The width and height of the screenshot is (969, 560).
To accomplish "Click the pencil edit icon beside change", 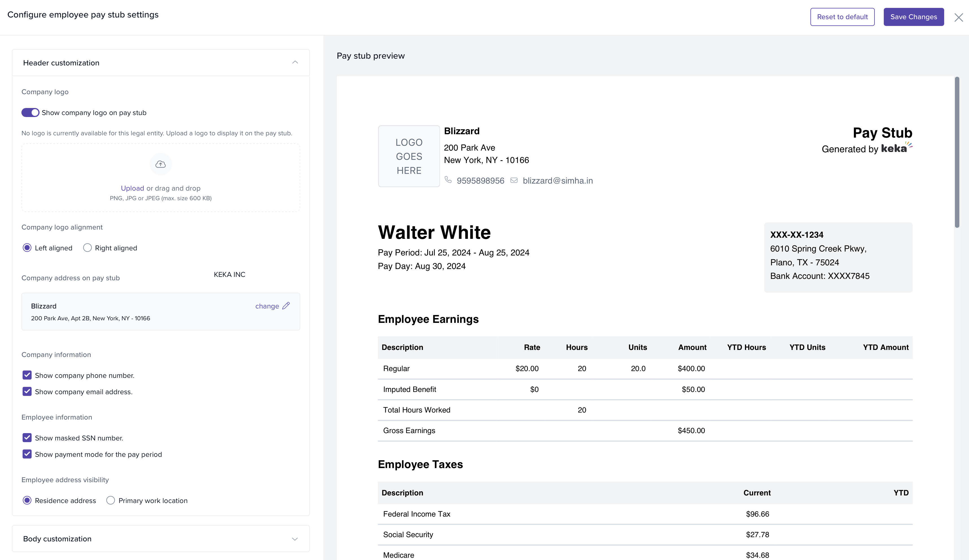I will [286, 306].
